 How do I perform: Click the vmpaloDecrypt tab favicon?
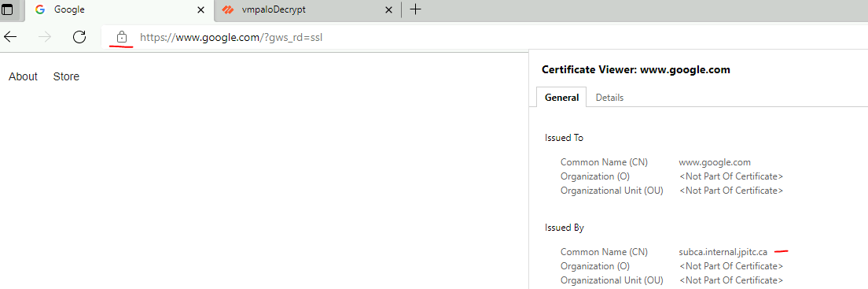(227, 10)
